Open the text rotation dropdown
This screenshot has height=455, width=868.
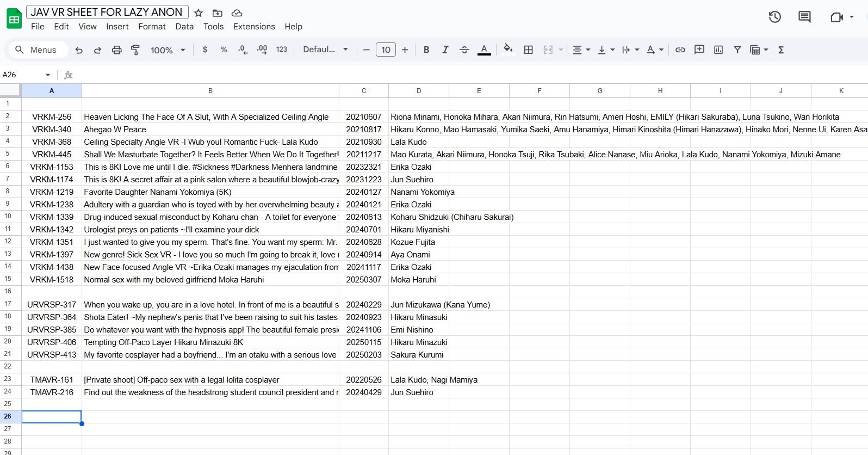click(655, 50)
